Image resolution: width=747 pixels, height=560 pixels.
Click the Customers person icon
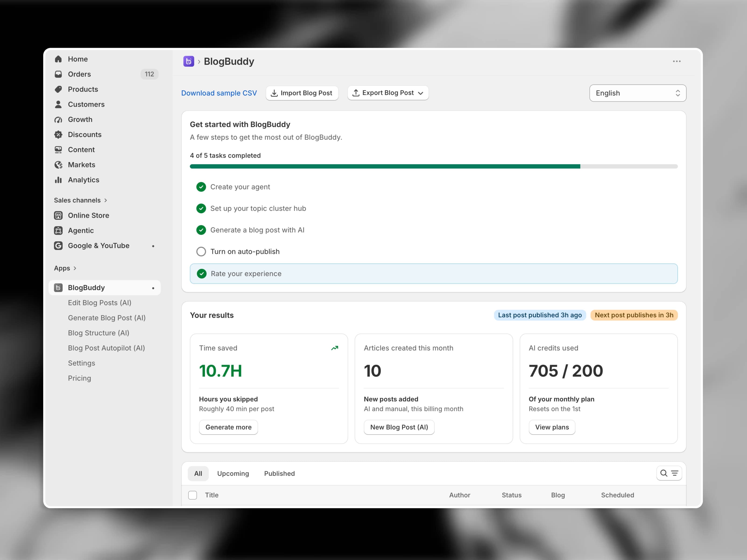(x=58, y=104)
